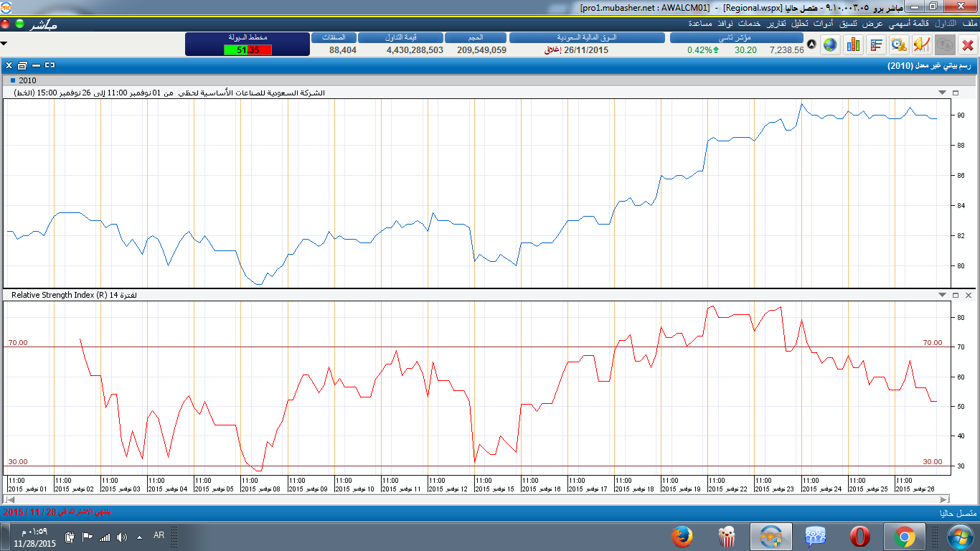This screenshot has width=980, height=551.
Task: Open Firefox from the taskbar
Action: click(682, 536)
